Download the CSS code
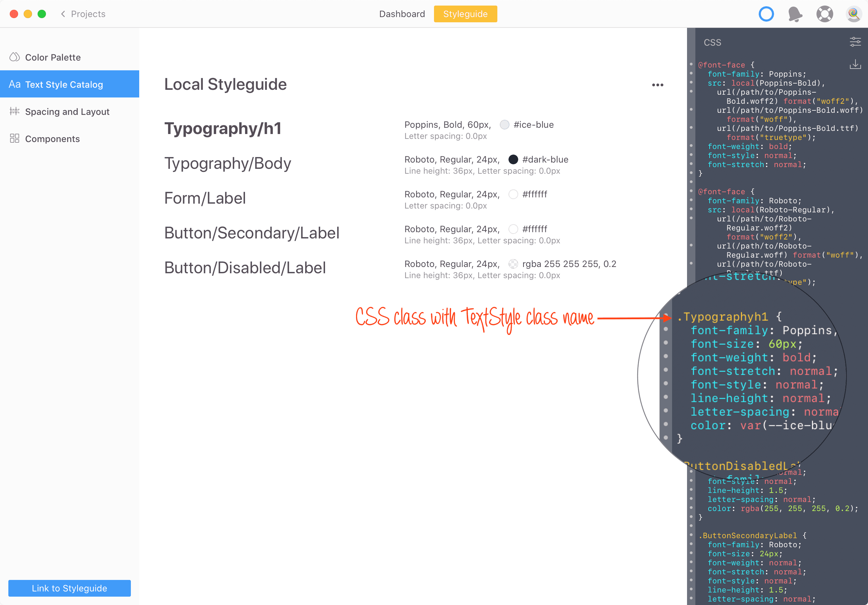The height and width of the screenshot is (605, 868). 855,64
